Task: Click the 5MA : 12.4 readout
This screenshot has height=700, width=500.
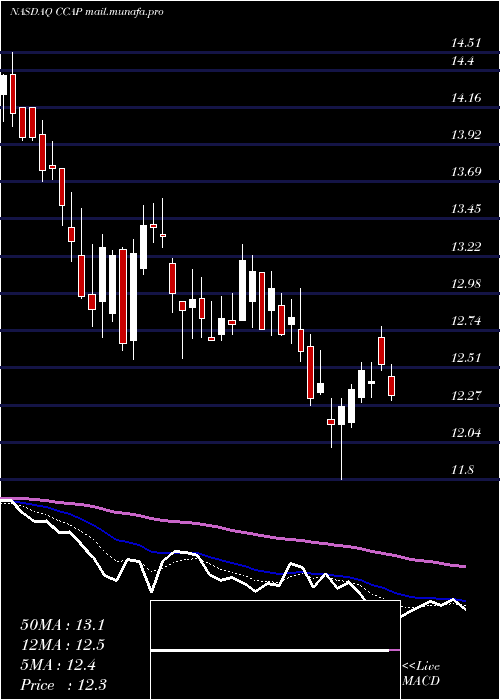Action: 58,665
